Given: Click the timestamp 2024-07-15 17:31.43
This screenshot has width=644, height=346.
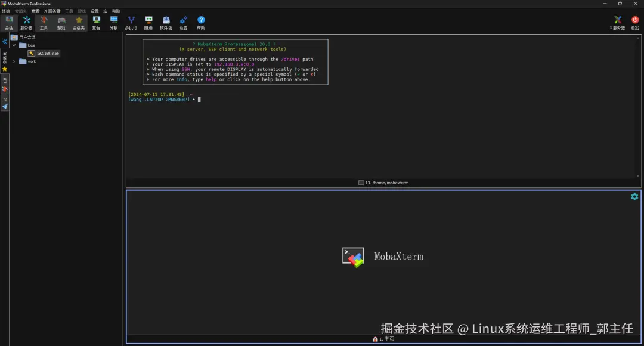Looking at the screenshot, I should (156, 94).
